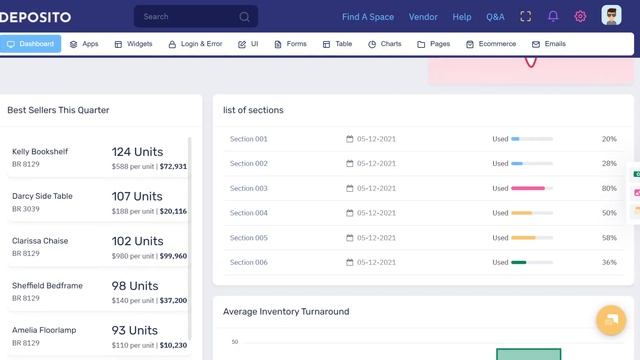Click calendar icon in Section 003 row
The image size is (640, 360).
click(x=349, y=188)
